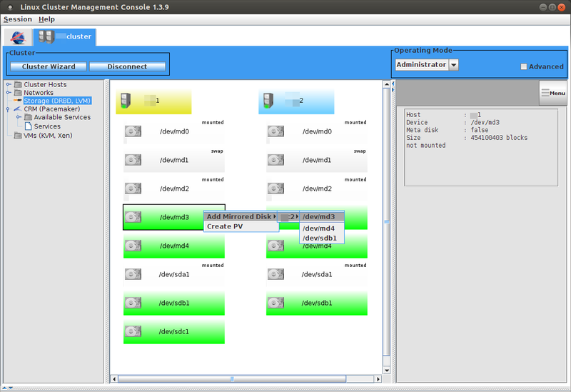
Task: Click the Services document icon
Action: [x=28, y=126]
